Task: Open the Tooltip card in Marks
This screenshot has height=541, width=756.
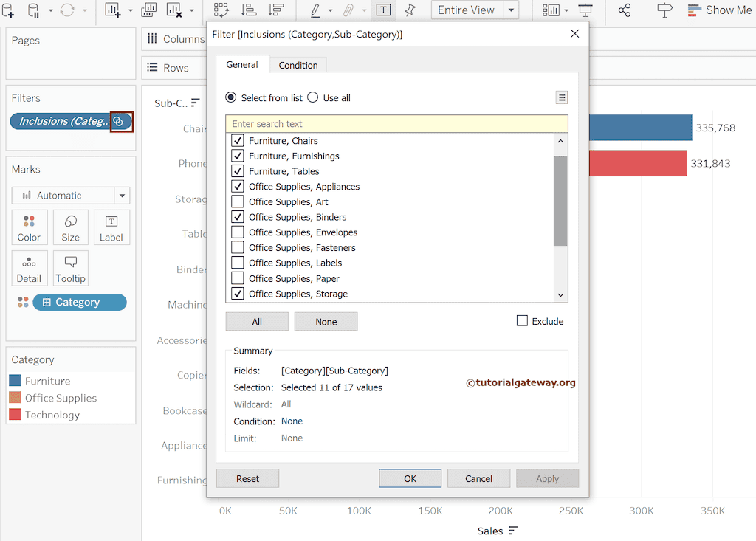Action: pyautogui.click(x=70, y=268)
